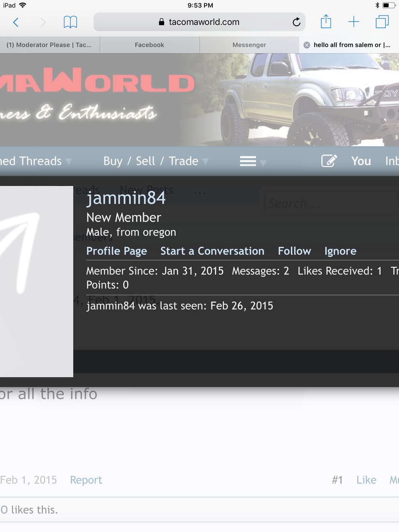Tap the Wi-Fi status bar icon
The width and height of the screenshot is (399, 532).
click(x=22, y=5)
